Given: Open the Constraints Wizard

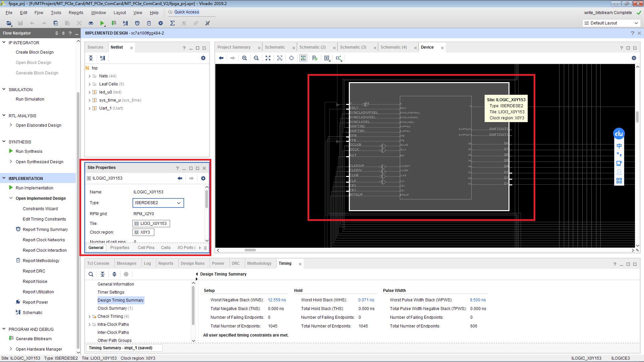Looking at the screenshot, I should pos(40,208).
